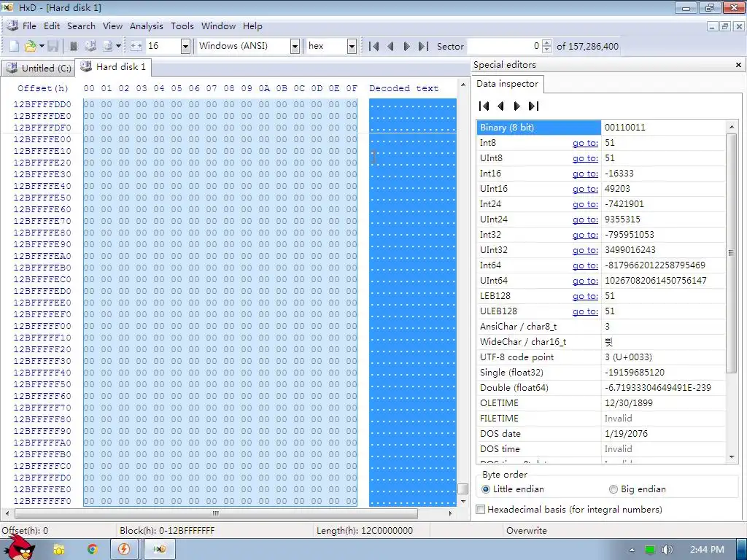Screen dimensions: 747x560
Task: Open the file explorer taskbar icon
Action: click(58, 550)
